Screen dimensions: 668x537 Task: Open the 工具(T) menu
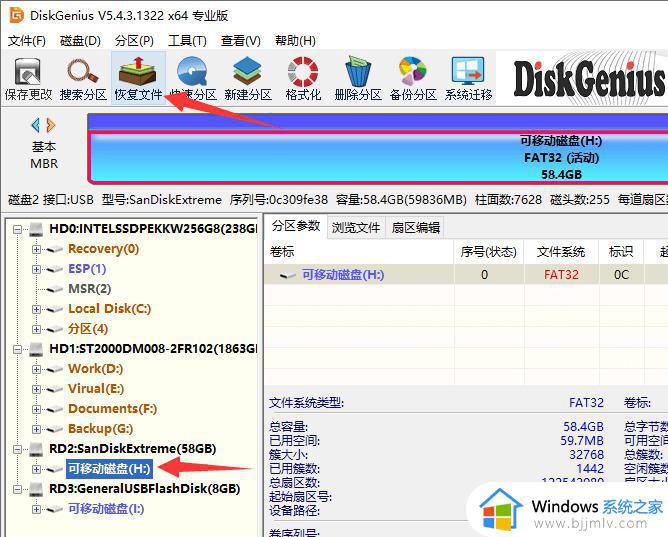tap(187, 40)
